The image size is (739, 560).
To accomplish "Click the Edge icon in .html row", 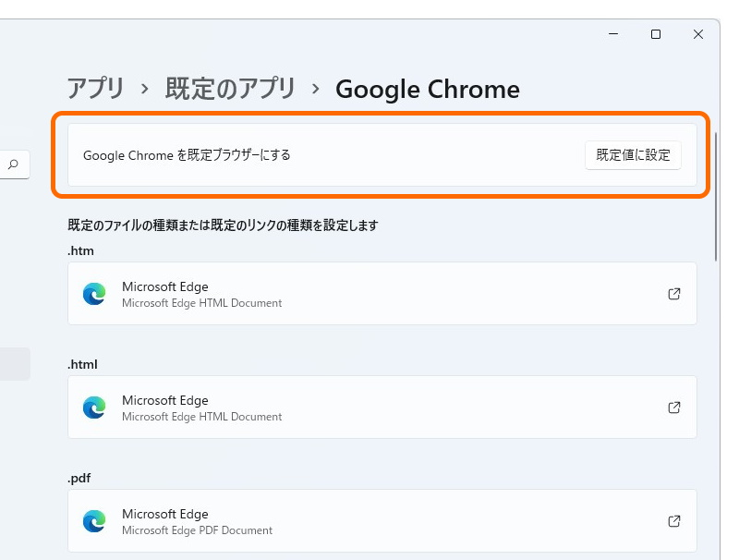I will 94,408.
